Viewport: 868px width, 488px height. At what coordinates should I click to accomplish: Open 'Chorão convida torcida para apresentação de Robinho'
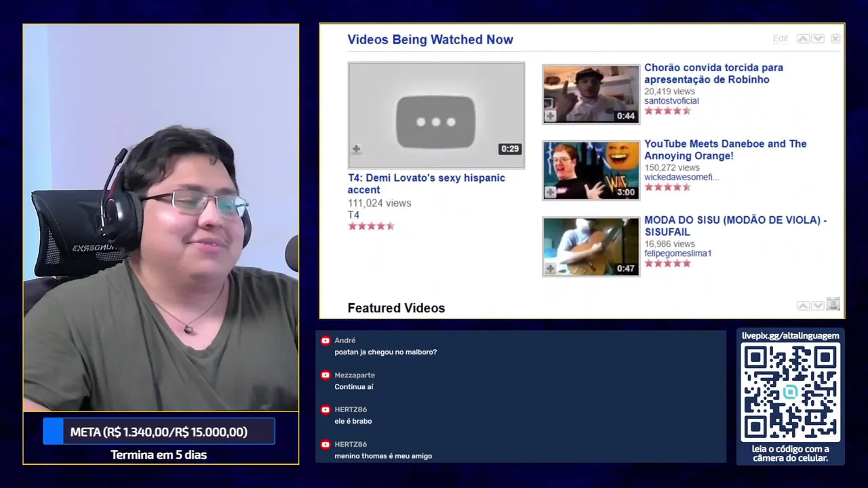click(713, 73)
